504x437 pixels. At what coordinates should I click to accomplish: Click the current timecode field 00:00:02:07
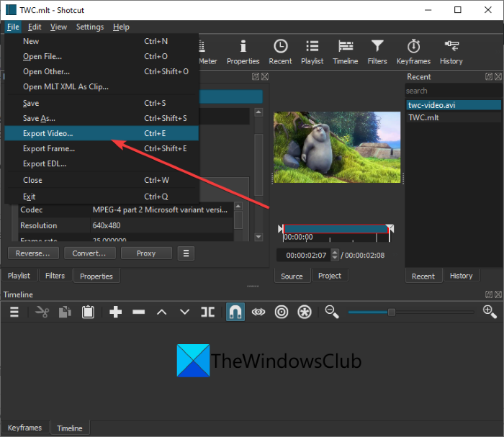[305, 255]
